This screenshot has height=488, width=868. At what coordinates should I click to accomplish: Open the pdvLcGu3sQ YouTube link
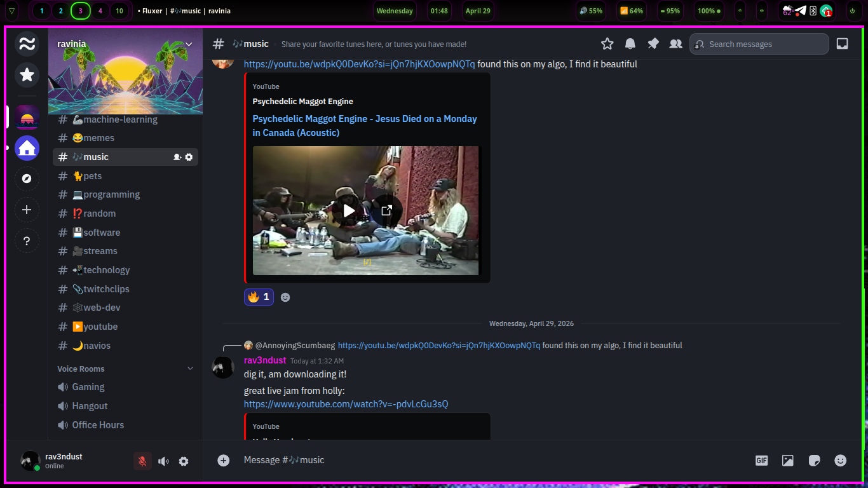click(x=346, y=404)
